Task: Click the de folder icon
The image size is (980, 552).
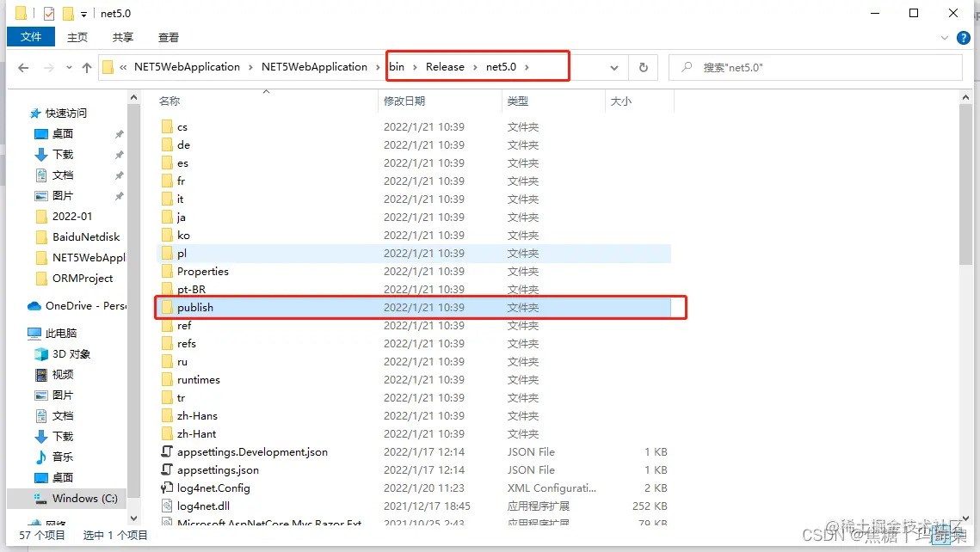Action: [x=167, y=144]
